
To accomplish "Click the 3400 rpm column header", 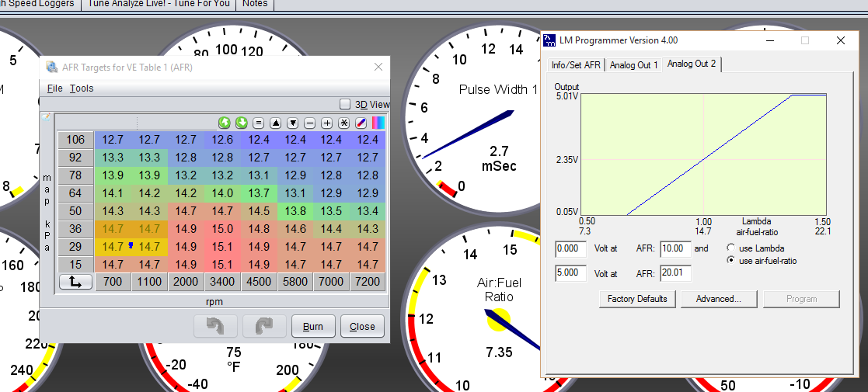I will point(222,282).
